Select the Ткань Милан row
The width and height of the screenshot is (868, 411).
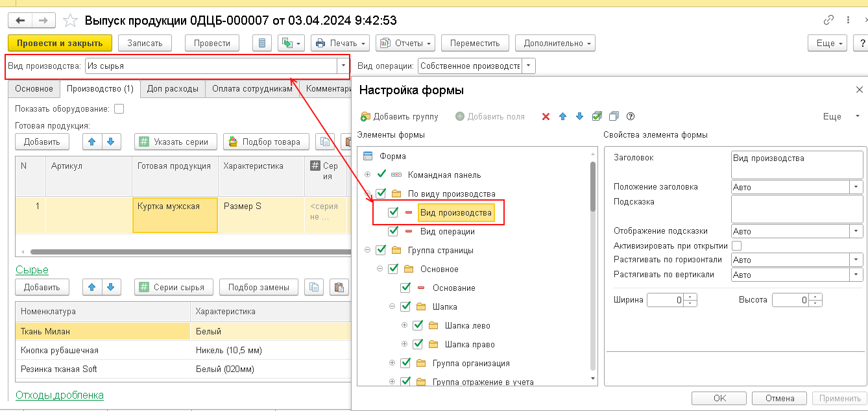click(x=182, y=331)
